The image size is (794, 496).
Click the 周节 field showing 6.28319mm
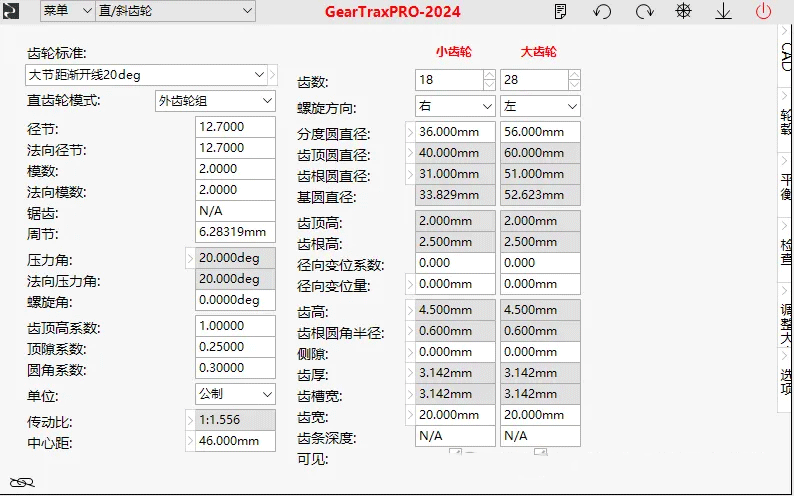[x=235, y=232]
